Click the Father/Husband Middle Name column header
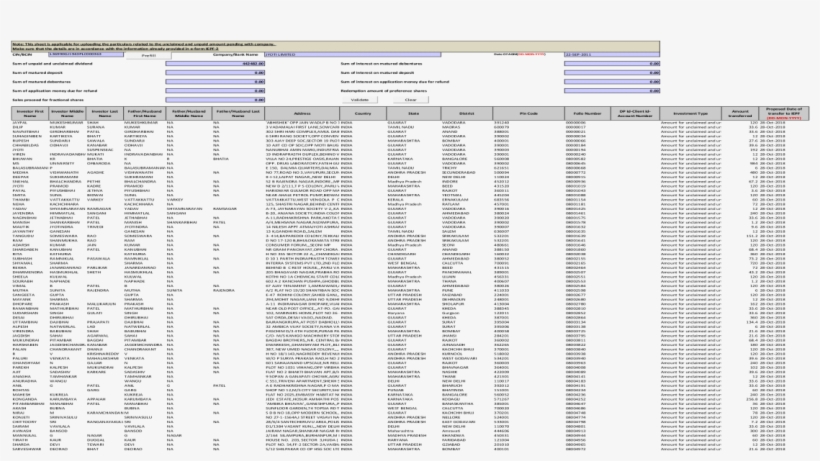 click(189, 113)
